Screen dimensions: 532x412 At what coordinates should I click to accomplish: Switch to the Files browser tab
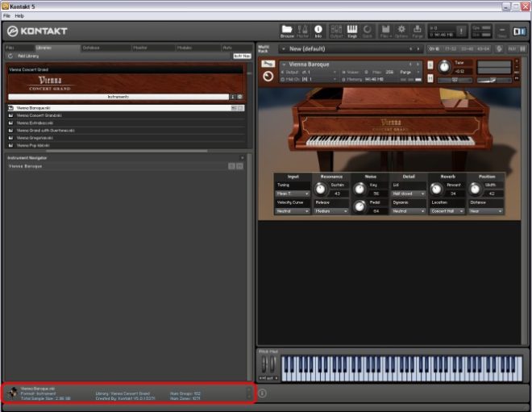19,48
